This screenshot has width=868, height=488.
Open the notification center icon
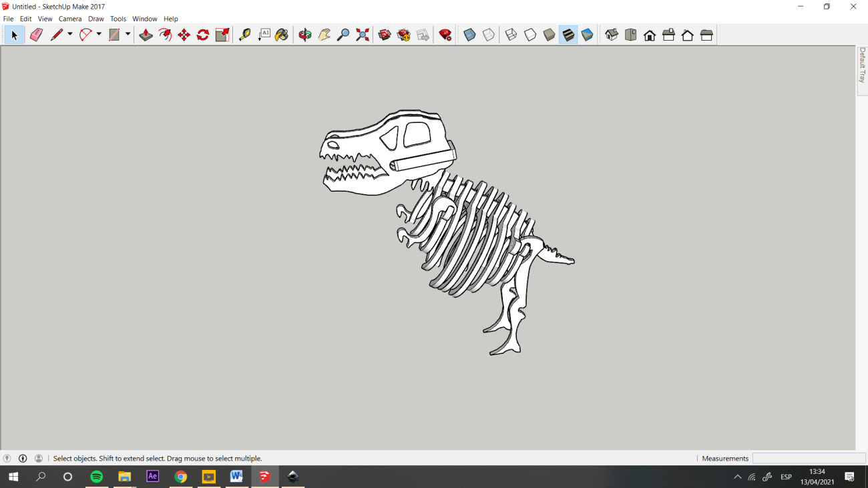tap(850, 477)
